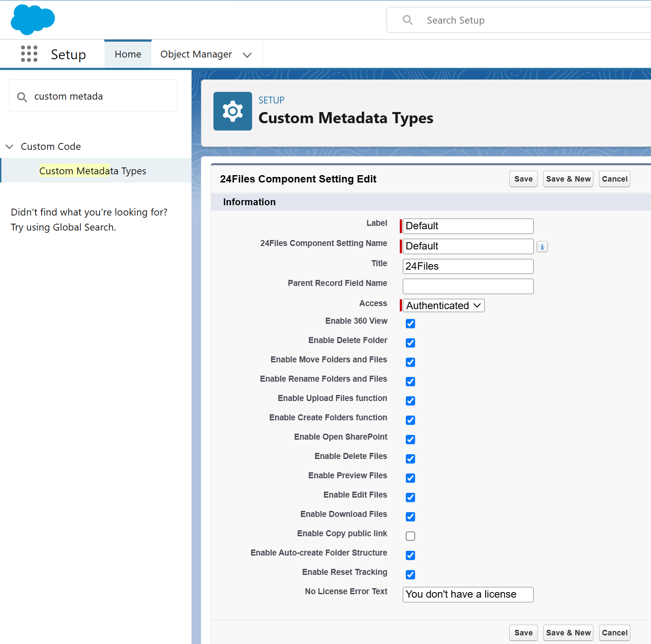The width and height of the screenshot is (651, 644).
Task: Collapse the Custom Code section
Action: pos(9,147)
